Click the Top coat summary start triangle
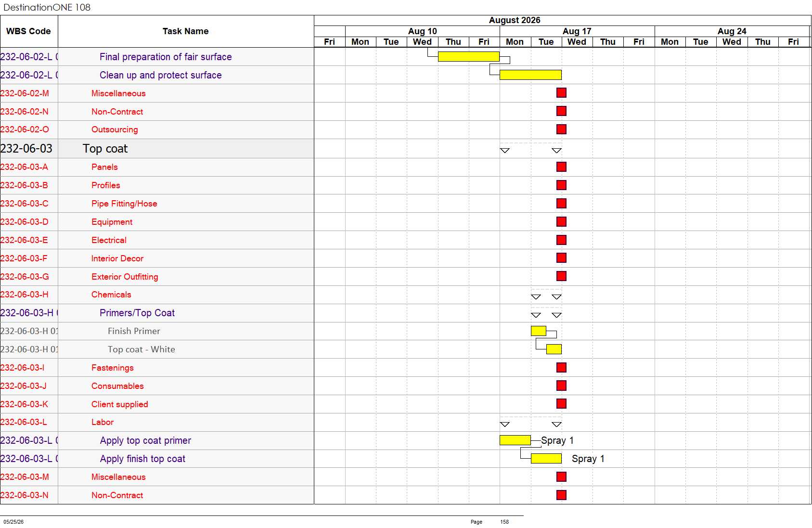This screenshot has height=528, width=812. (505, 151)
